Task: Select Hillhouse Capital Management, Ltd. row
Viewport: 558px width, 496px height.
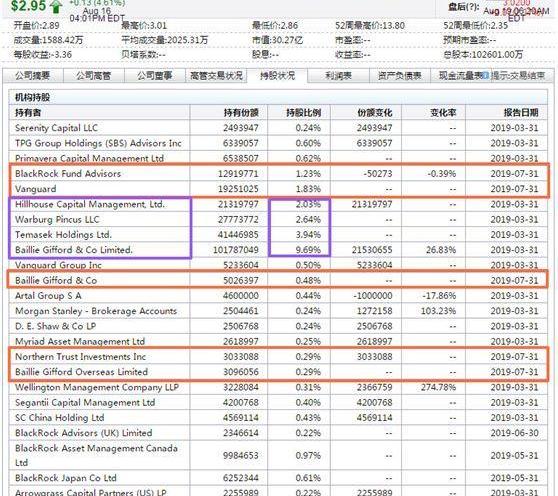Action: click(x=90, y=204)
